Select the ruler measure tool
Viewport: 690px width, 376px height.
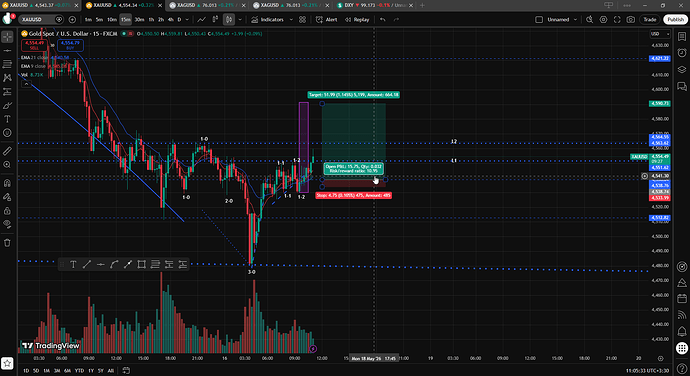pyautogui.click(x=7, y=151)
